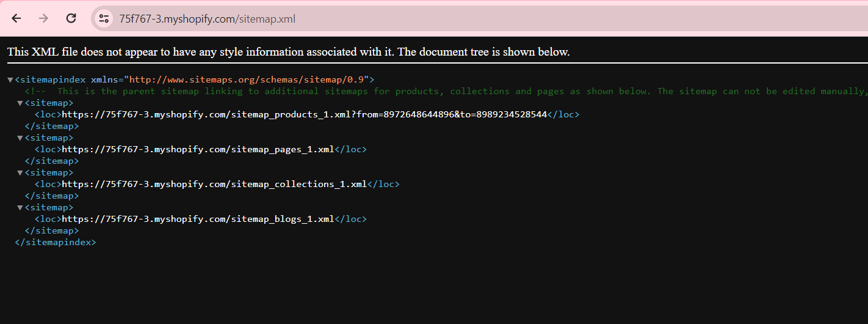Screen dimensions: 868x324
Task: Collapse the root sitemapindex node
Action: [10, 80]
